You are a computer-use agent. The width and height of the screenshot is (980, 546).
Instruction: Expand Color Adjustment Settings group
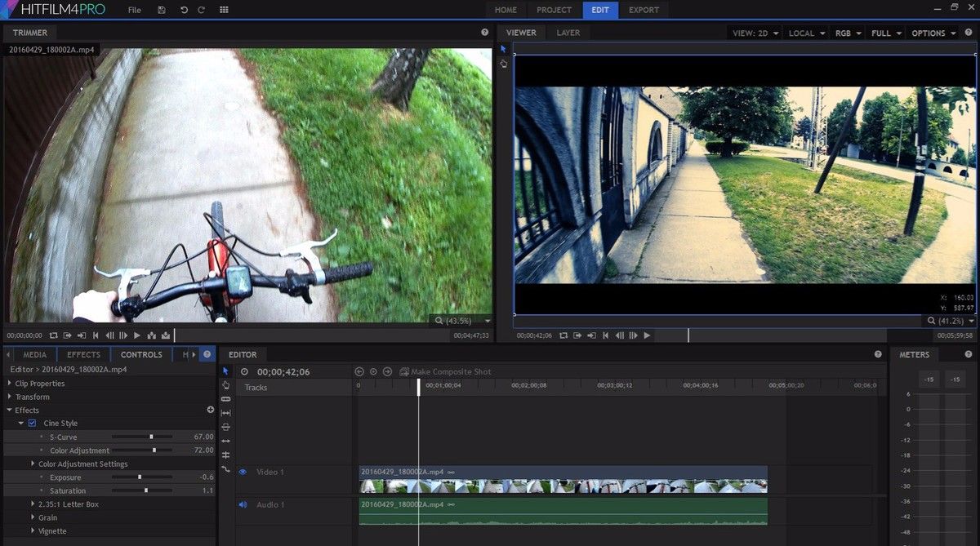(33, 464)
